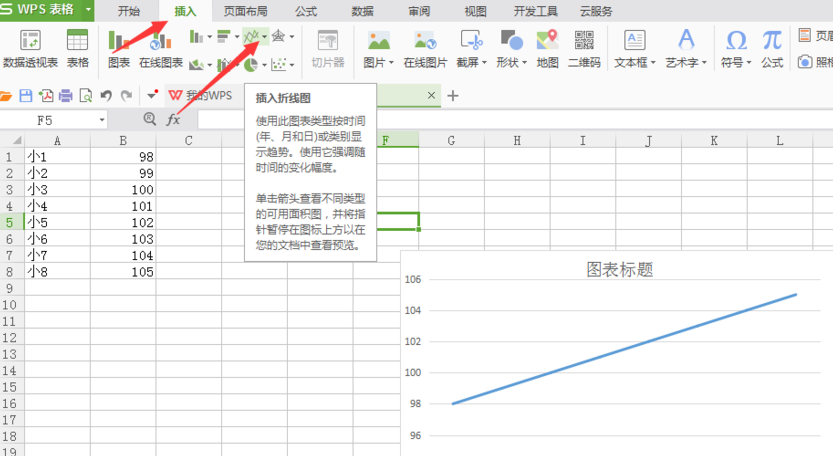Click the 地图 map icon
833x456 pixels.
pos(547,41)
